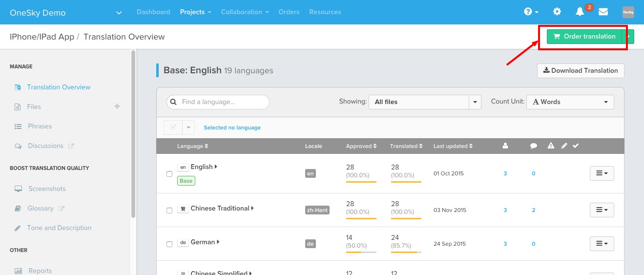
Task: Open settings via the gear icon
Action: [557, 12]
